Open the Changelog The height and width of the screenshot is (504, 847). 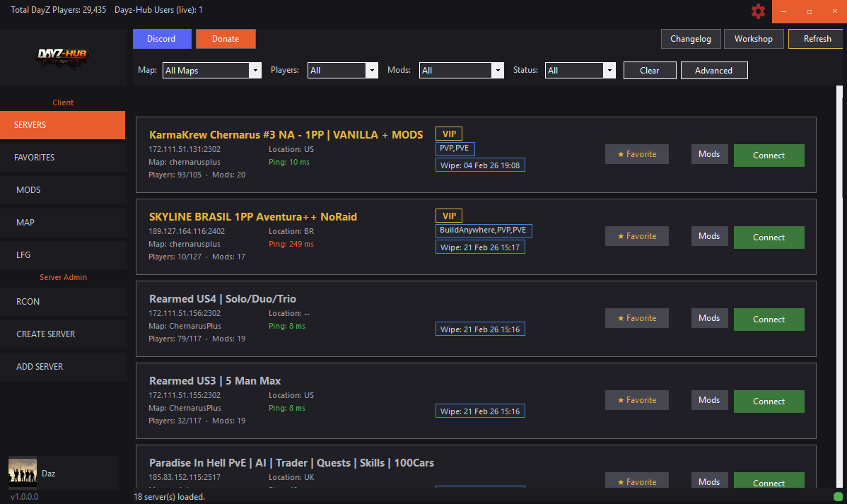pyautogui.click(x=691, y=39)
